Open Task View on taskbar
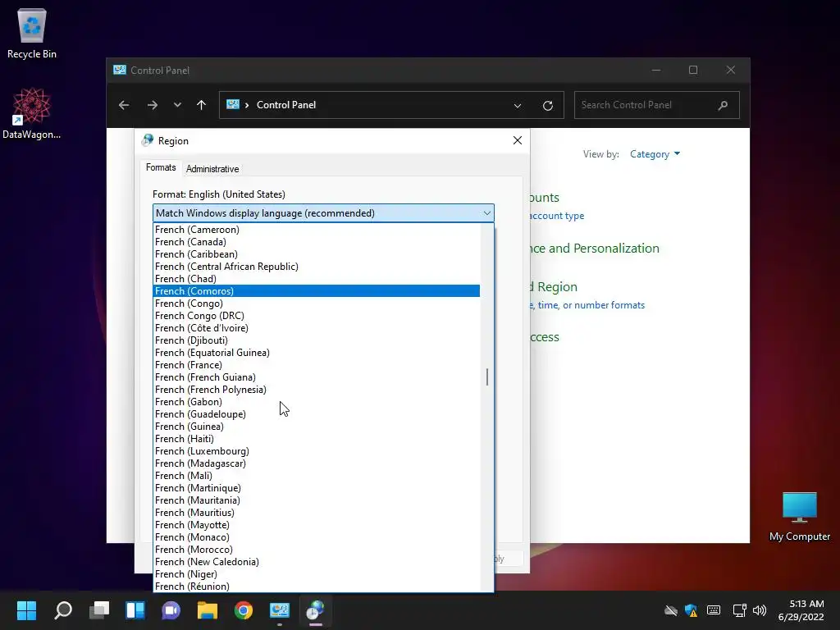This screenshot has width=840, height=630. click(x=99, y=610)
